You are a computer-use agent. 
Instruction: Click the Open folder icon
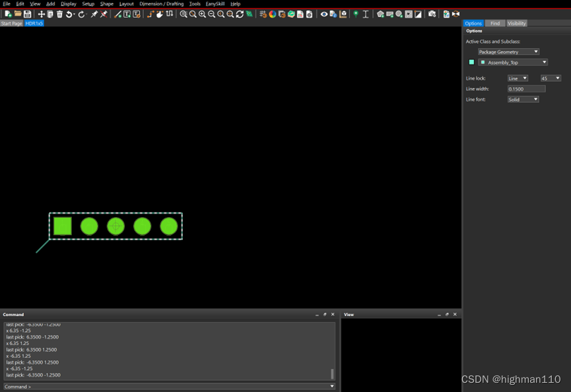pos(18,14)
